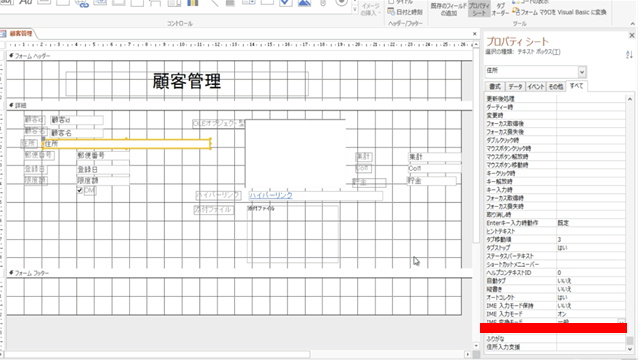Select the Option Button control tool
Screen dimensions: 640x360
click(x=341, y=3)
